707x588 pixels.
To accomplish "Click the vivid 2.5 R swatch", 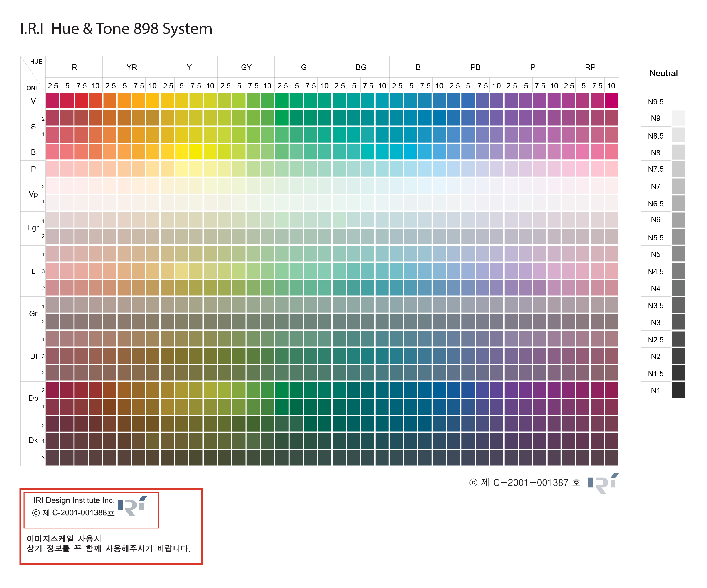I will tap(52, 101).
